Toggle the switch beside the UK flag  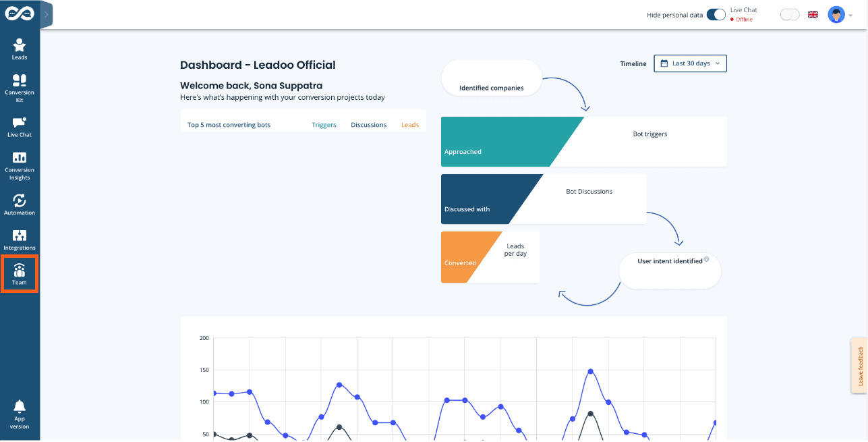tap(789, 15)
